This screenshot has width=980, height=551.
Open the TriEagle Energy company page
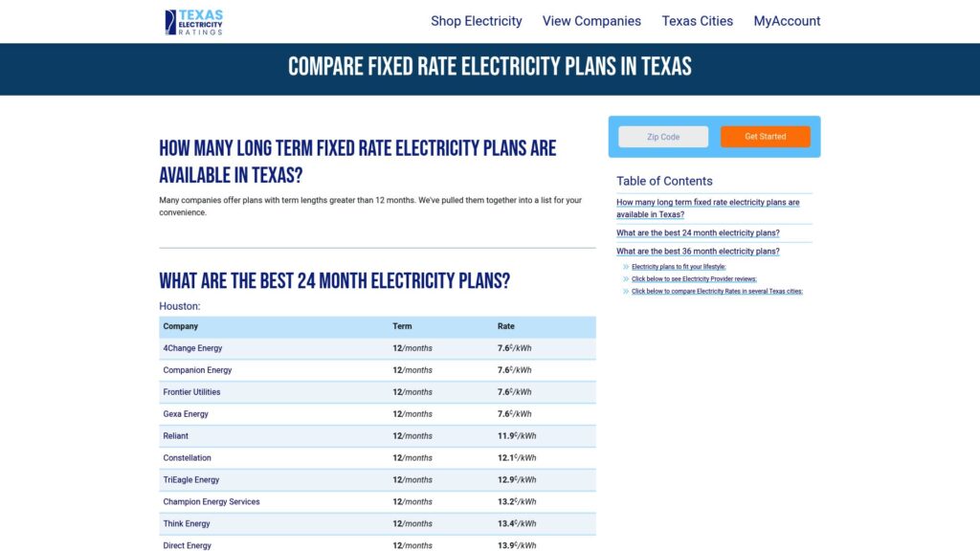[x=189, y=479]
